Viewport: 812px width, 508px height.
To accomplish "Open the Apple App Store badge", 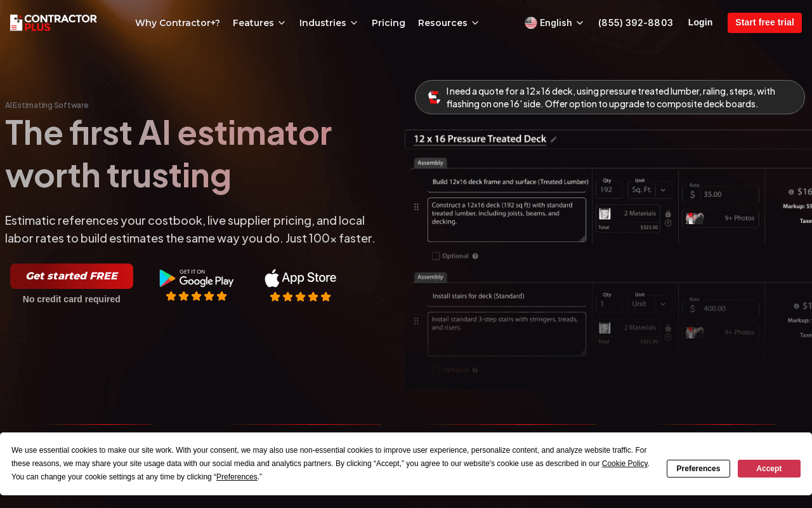I will click(x=300, y=278).
